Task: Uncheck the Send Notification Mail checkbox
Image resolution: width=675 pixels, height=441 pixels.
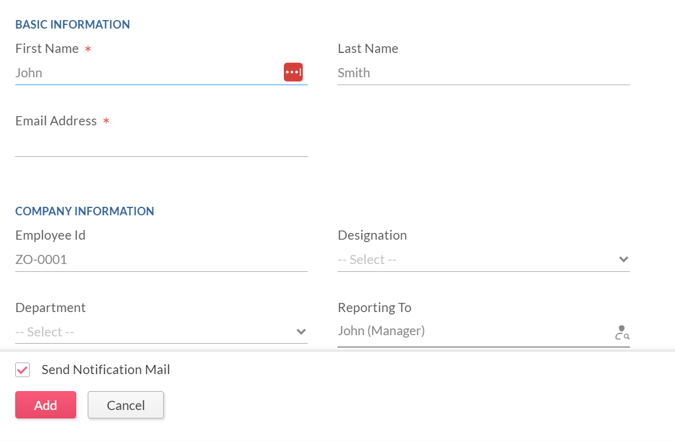Action: 22,370
